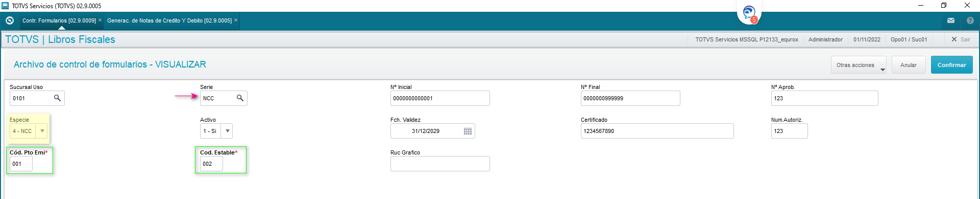Restore down the TOTVS window
Image resolution: width=980 pixels, height=199 pixels.
944,6
